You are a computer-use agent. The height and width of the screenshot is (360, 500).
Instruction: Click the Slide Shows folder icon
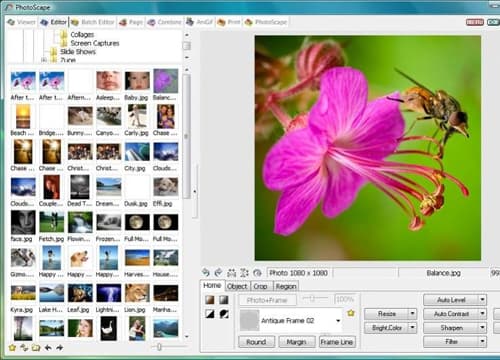(54, 52)
